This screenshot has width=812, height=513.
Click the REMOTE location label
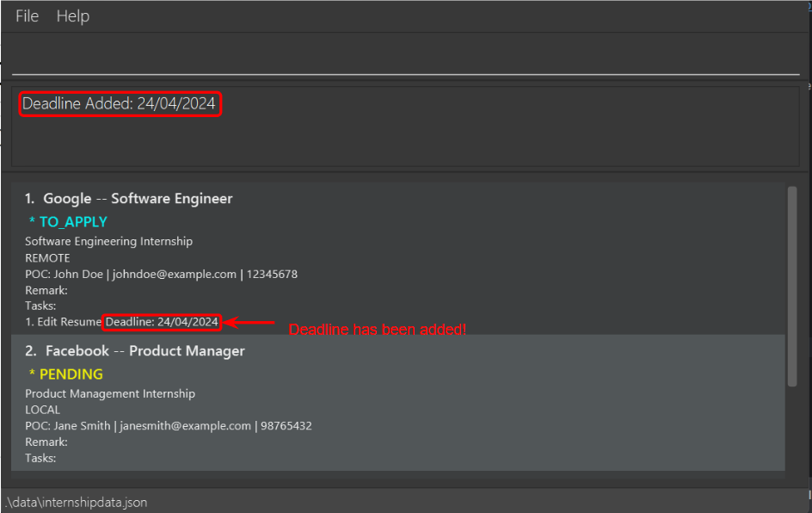click(47, 258)
